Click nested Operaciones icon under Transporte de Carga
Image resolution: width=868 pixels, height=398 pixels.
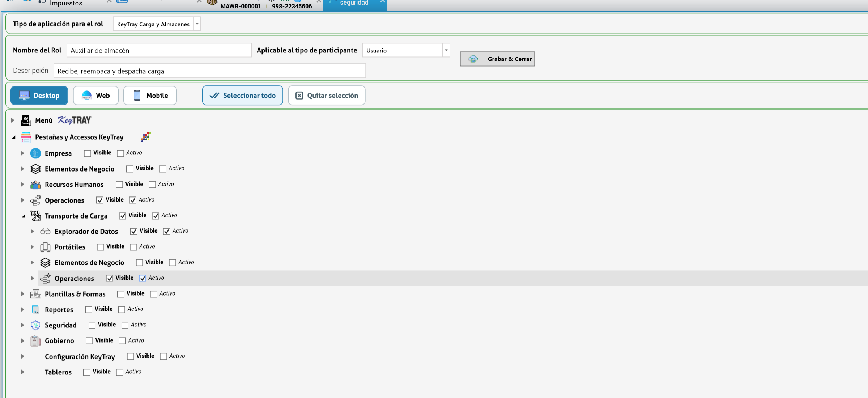click(45, 278)
